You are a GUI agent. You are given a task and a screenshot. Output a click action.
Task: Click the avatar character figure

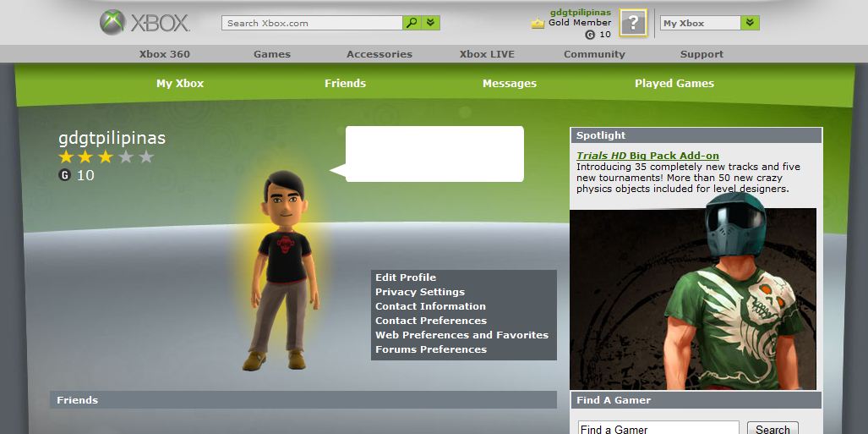coord(282,271)
